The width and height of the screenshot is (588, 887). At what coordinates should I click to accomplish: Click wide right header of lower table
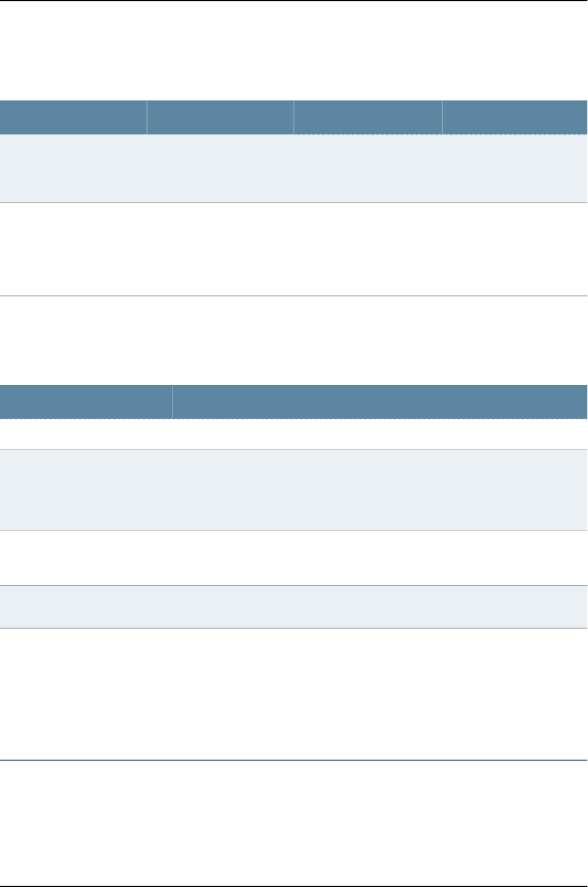tap(380, 402)
